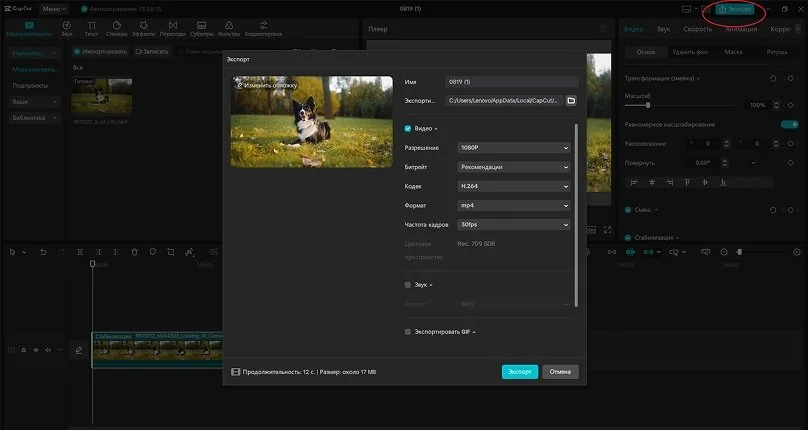Uncheck the Смеш. blend checkbox
808x430 pixels.
pos(628,210)
